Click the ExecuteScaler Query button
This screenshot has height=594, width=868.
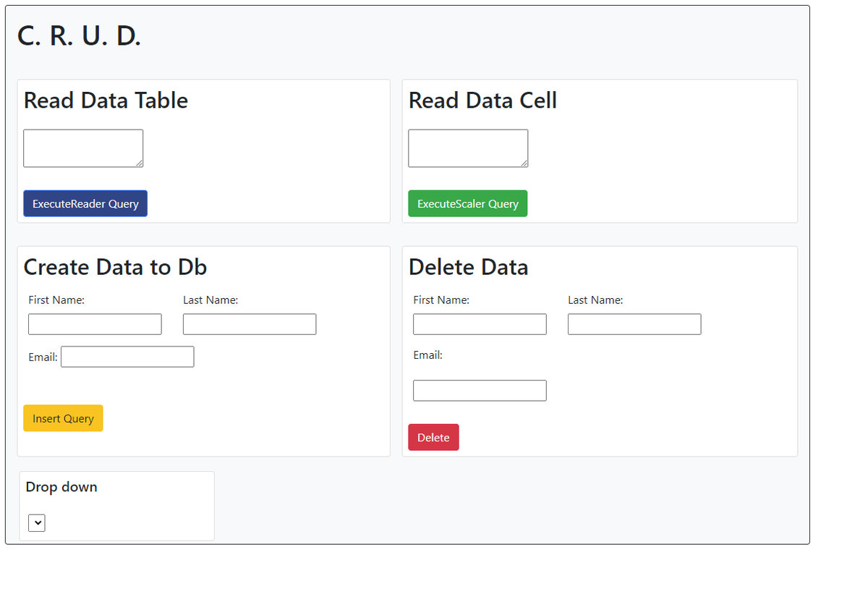click(468, 203)
